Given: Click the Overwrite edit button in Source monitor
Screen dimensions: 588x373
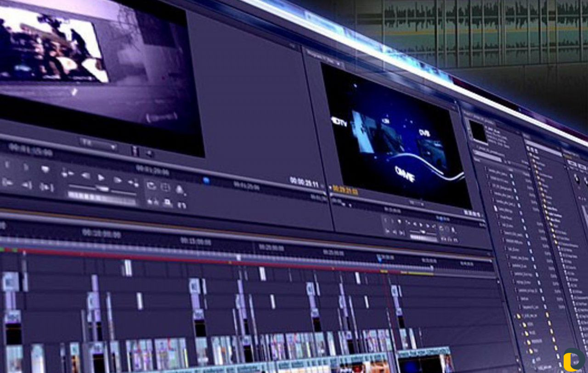Looking at the screenshot, I should pyautogui.click(x=167, y=203).
